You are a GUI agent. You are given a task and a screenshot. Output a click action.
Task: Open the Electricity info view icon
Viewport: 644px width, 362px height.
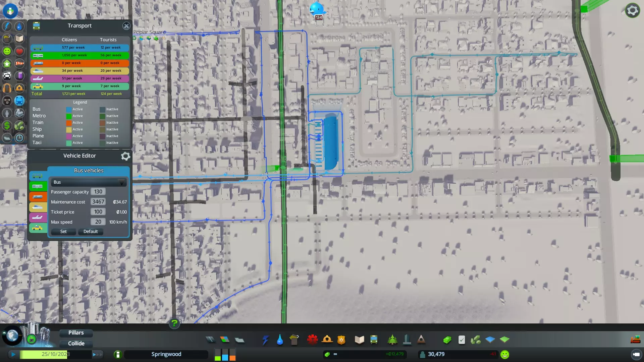tap(7, 26)
